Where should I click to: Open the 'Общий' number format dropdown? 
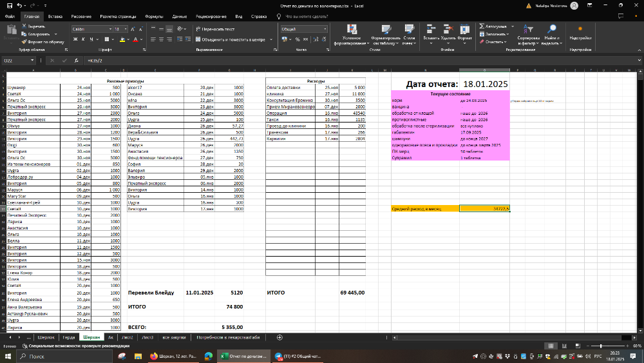[x=325, y=29]
